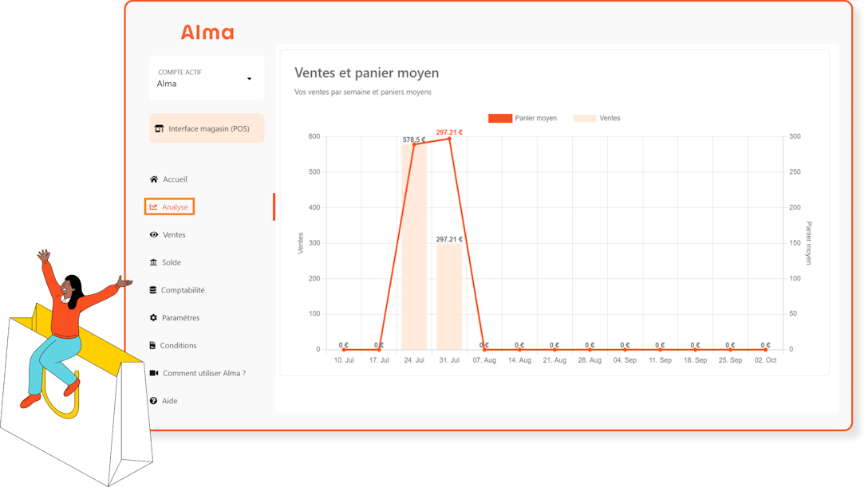The image size is (868, 487).
Task: Open the Interface magasin (POS) button
Action: pos(207,128)
